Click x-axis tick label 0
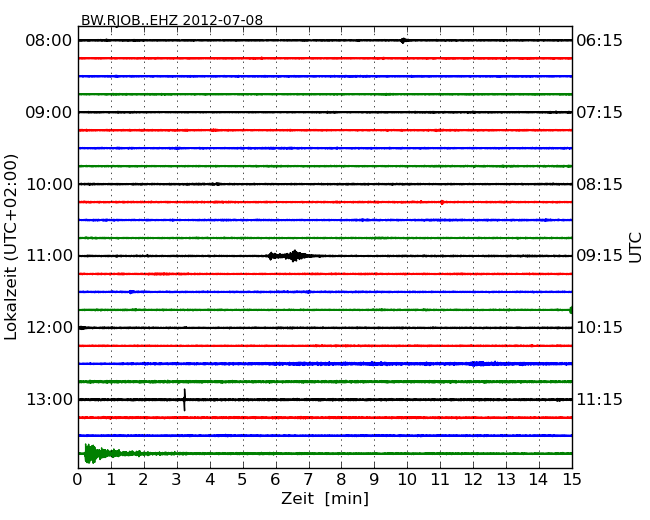 (78, 479)
